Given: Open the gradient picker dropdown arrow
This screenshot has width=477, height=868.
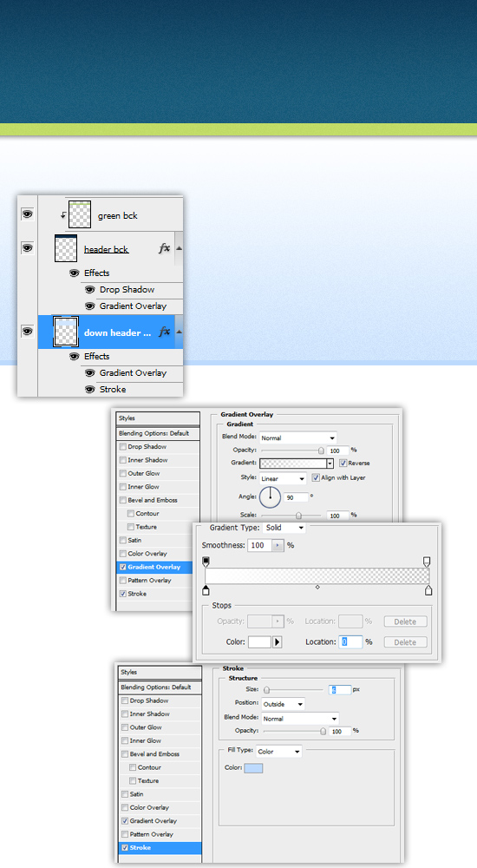Looking at the screenshot, I should 330,464.
